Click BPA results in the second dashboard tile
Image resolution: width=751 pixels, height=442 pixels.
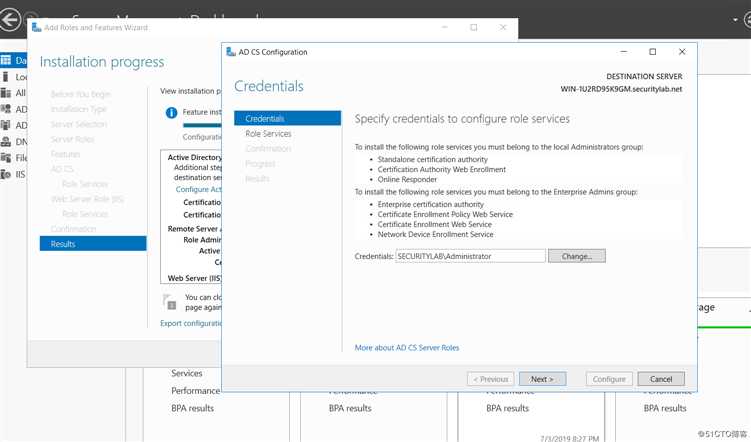click(x=350, y=408)
